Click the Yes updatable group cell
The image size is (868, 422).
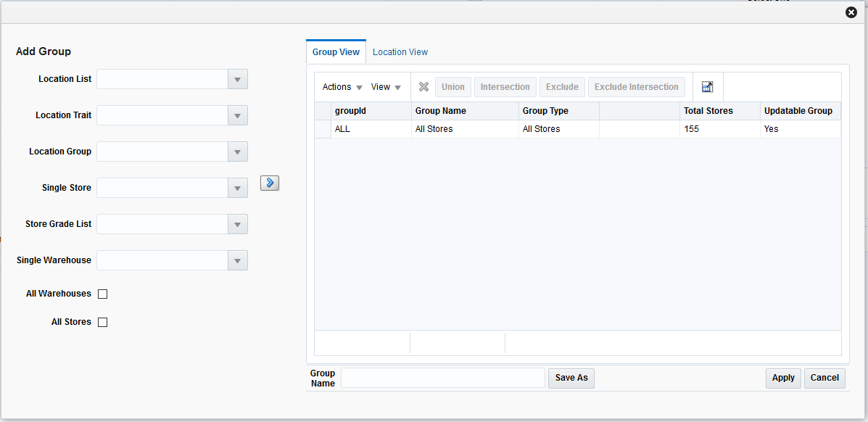pyautogui.click(x=801, y=129)
